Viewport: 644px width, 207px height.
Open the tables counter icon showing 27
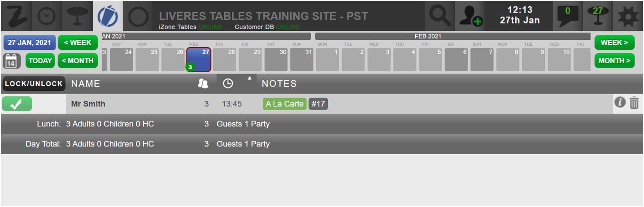click(x=597, y=16)
